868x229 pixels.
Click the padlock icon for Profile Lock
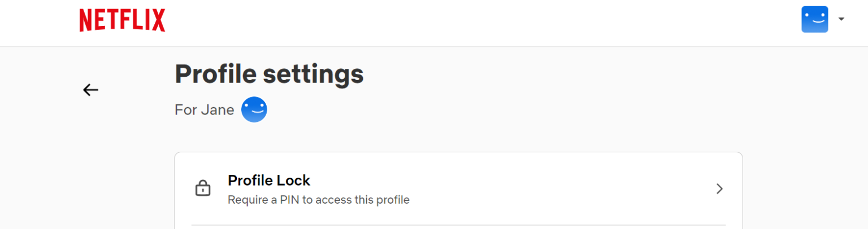pos(202,188)
